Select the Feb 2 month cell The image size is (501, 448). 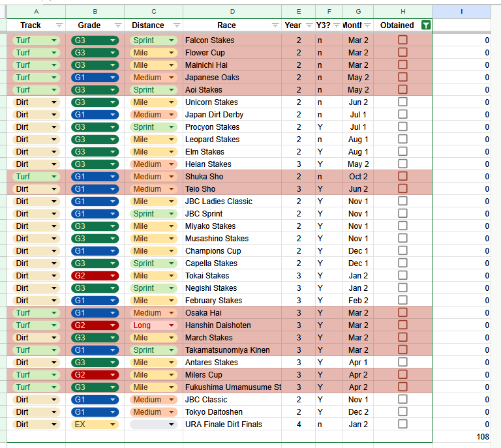358,301
